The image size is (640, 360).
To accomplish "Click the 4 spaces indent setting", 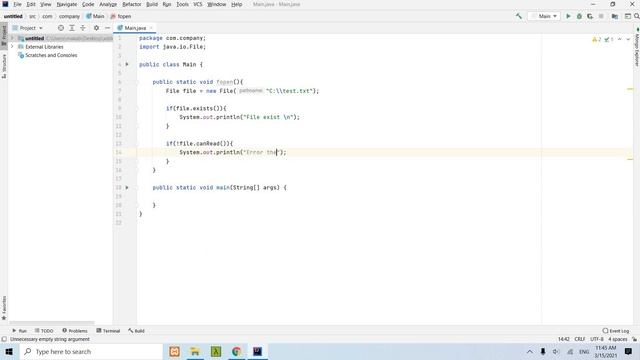I will click(618, 339).
